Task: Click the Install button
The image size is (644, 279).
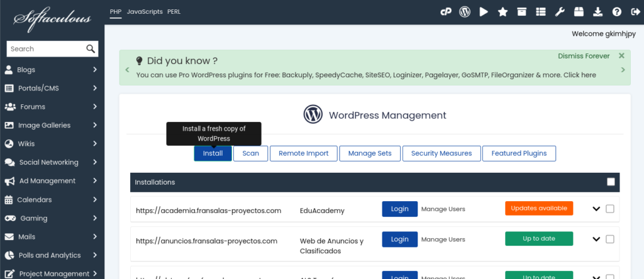Action: point(213,153)
